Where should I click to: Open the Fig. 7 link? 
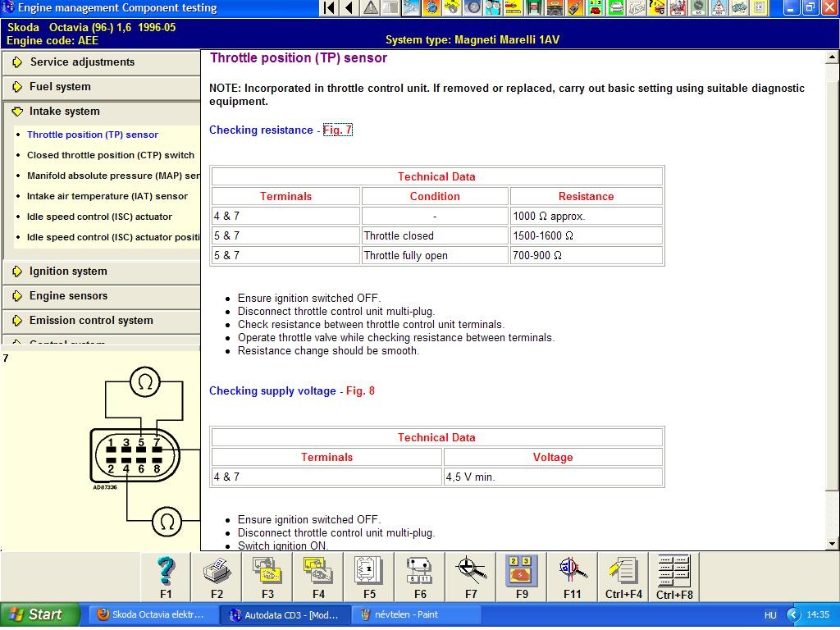[x=337, y=130]
